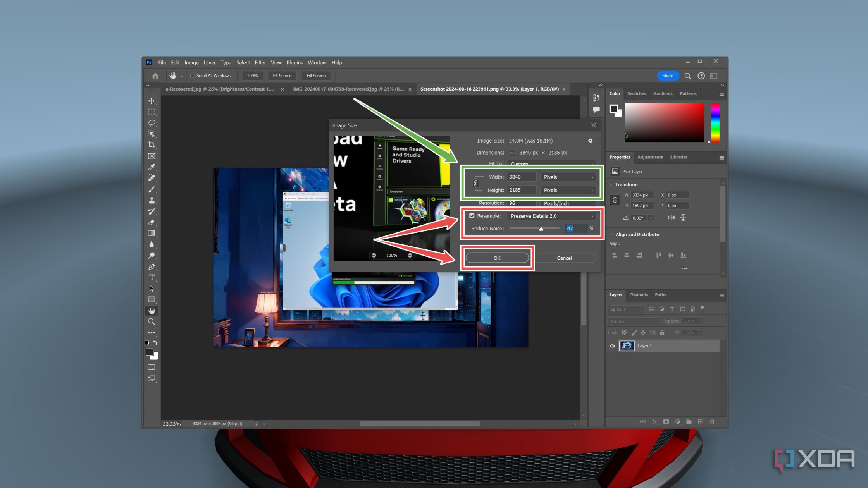
Task: Select the Rectangular Marquee tool
Action: pos(152,112)
